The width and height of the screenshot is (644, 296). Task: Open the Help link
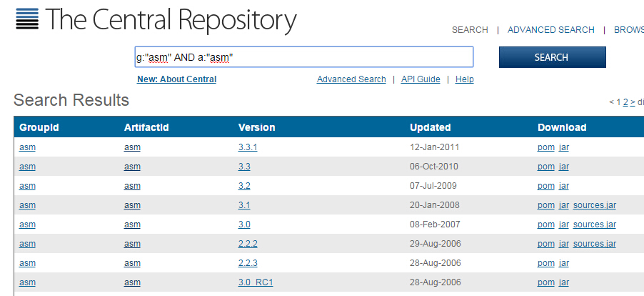[x=464, y=79]
